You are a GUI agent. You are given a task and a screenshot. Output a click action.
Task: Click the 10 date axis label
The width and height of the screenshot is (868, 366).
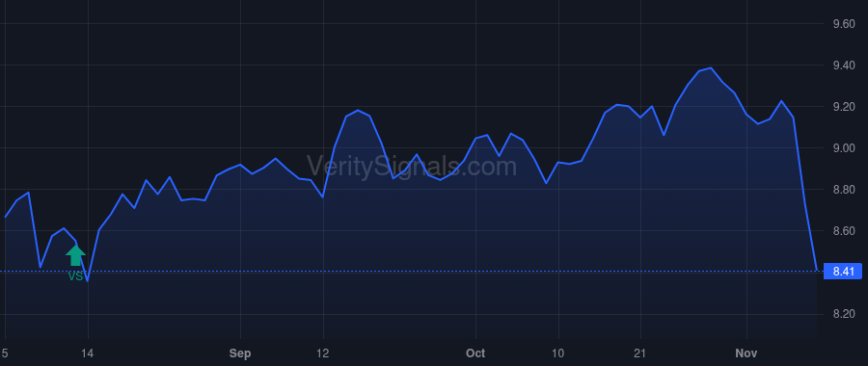(x=558, y=353)
